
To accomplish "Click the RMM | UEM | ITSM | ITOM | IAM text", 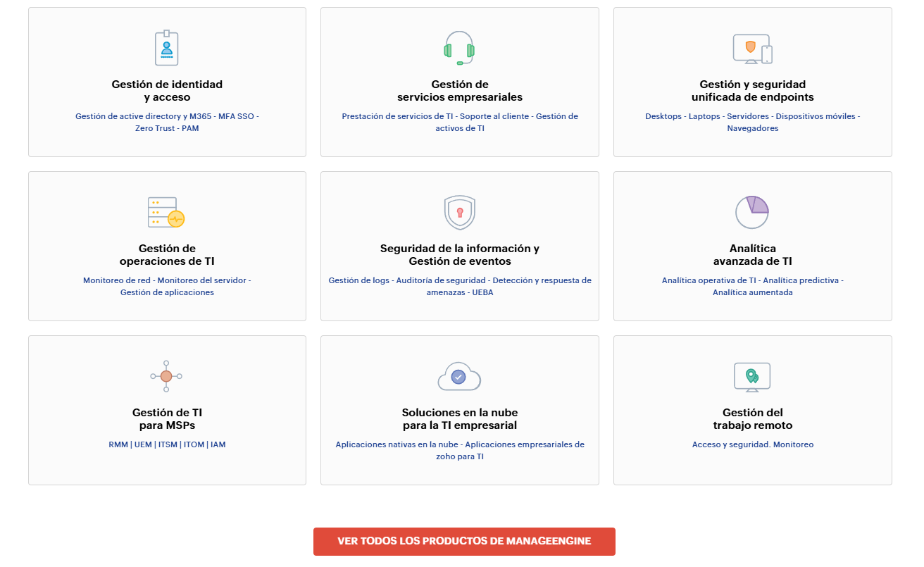I will coord(167,445).
